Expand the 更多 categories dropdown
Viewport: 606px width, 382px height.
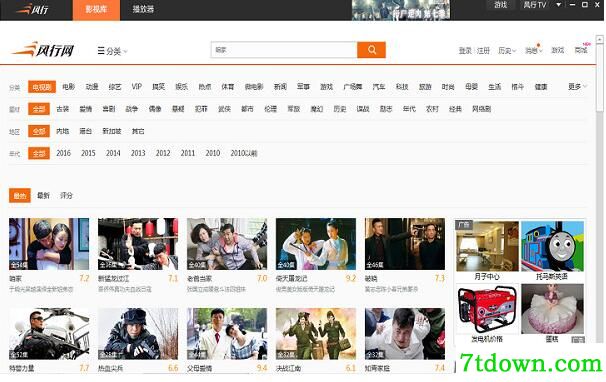coord(577,87)
